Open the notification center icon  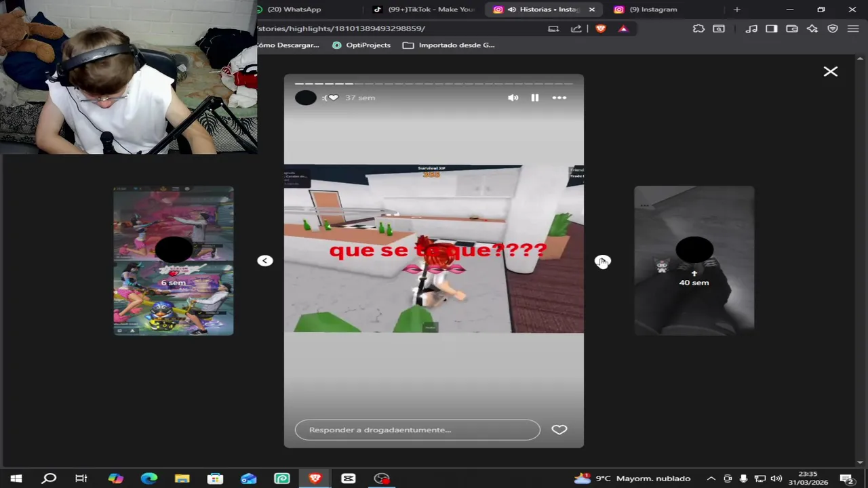[x=846, y=479]
